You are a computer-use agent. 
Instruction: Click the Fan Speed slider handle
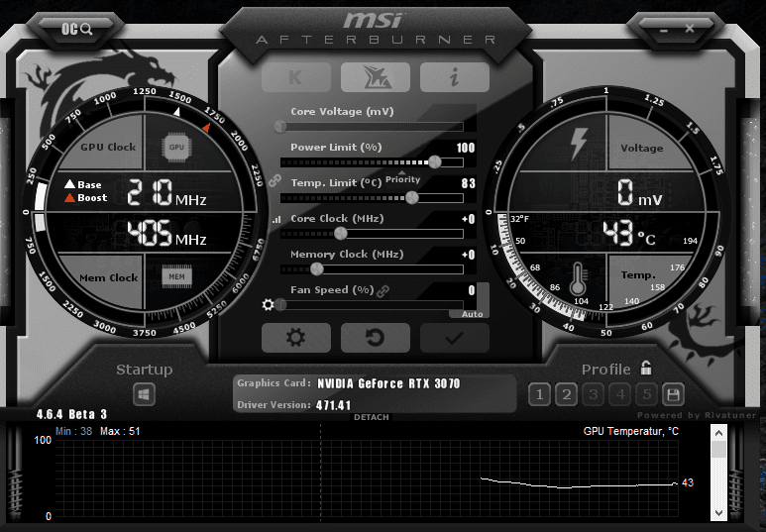[x=280, y=305]
